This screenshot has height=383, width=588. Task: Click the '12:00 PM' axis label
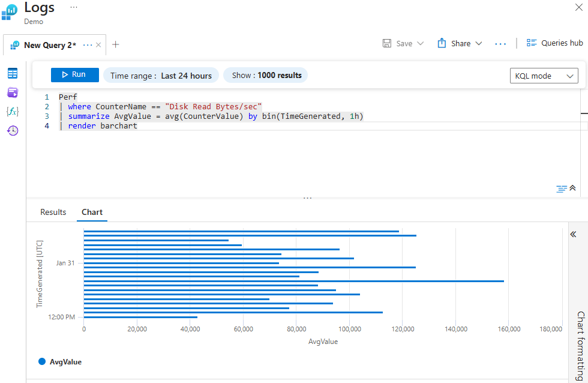coord(61,317)
